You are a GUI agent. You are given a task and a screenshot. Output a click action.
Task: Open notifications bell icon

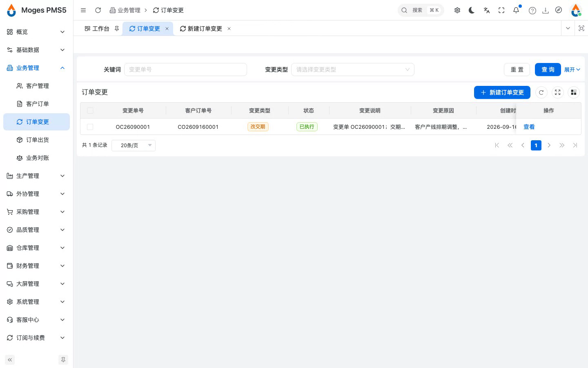[x=516, y=10]
